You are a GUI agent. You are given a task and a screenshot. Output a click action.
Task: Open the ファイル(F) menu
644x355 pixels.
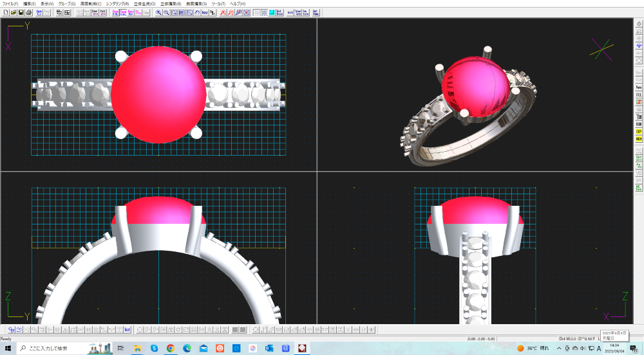click(x=10, y=4)
